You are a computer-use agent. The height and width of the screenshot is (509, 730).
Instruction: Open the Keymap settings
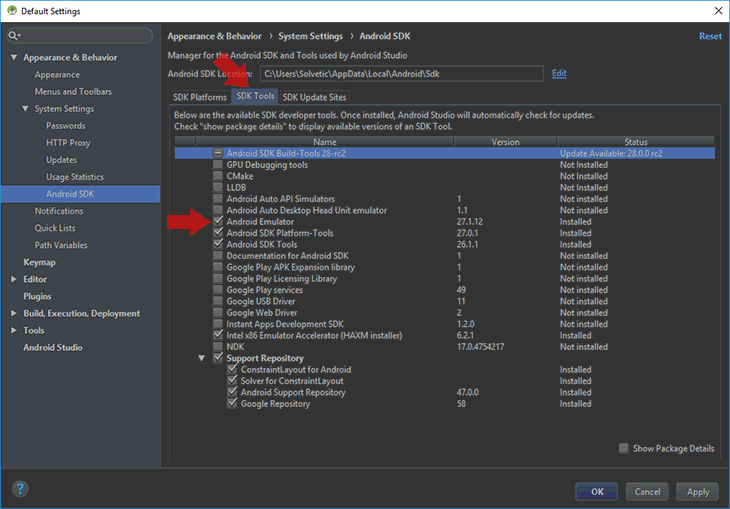pos(39,262)
